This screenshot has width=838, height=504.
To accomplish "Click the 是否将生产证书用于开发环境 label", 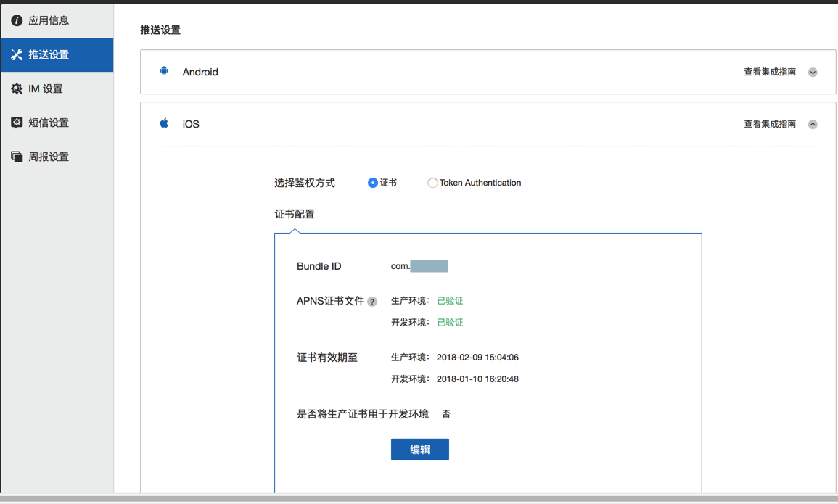I will pos(363,414).
